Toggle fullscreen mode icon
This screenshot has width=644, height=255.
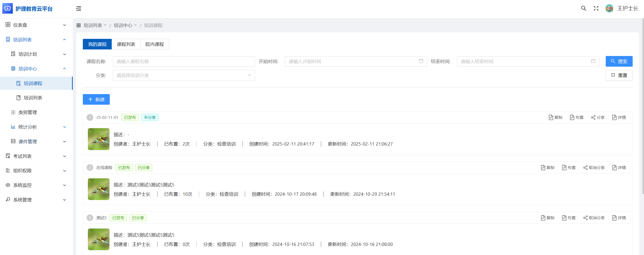click(596, 8)
